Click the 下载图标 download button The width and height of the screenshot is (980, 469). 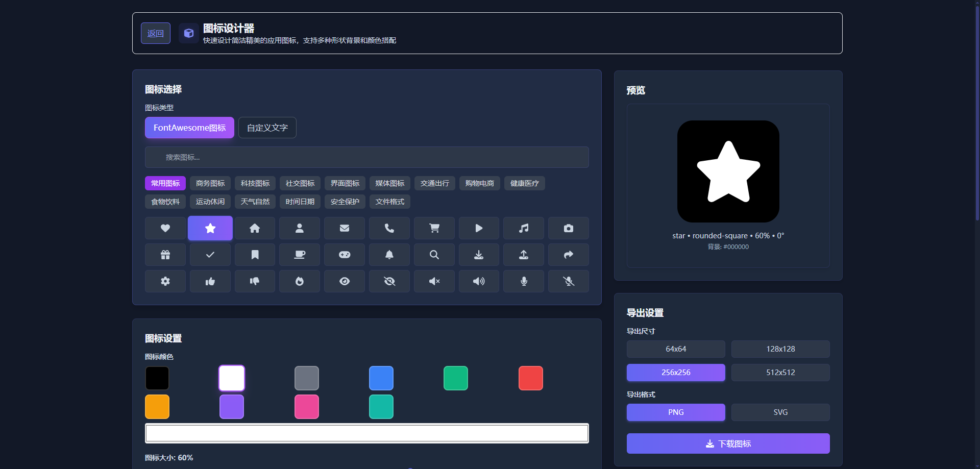[x=728, y=443]
